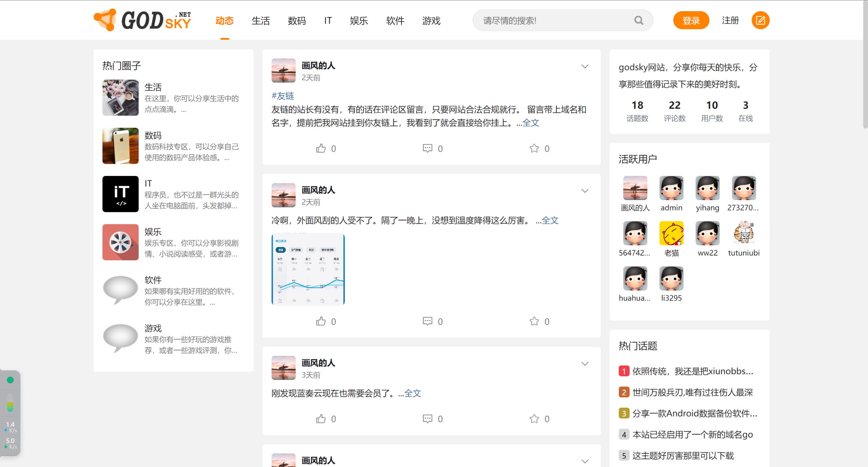This screenshot has height=467, width=868.
Task: Open the 软件 nav tab
Action: (395, 21)
